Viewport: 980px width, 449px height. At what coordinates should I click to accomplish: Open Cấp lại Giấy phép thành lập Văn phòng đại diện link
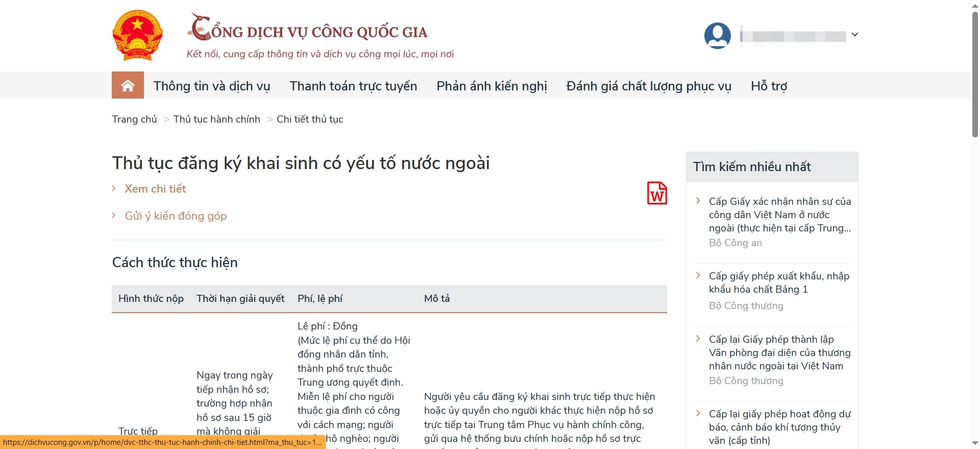[780, 352]
